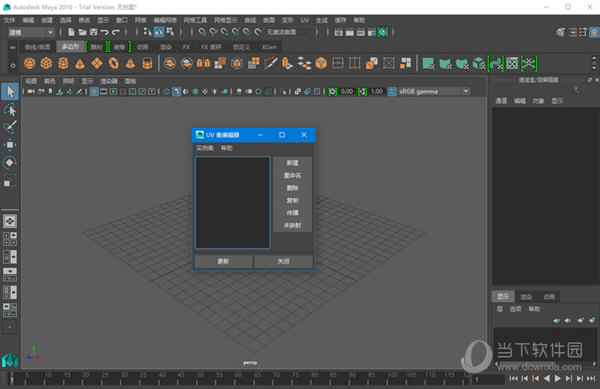Open the UV menu in menu bar
Image resolution: width=600 pixels, height=389 pixels.
pyautogui.click(x=305, y=20)
